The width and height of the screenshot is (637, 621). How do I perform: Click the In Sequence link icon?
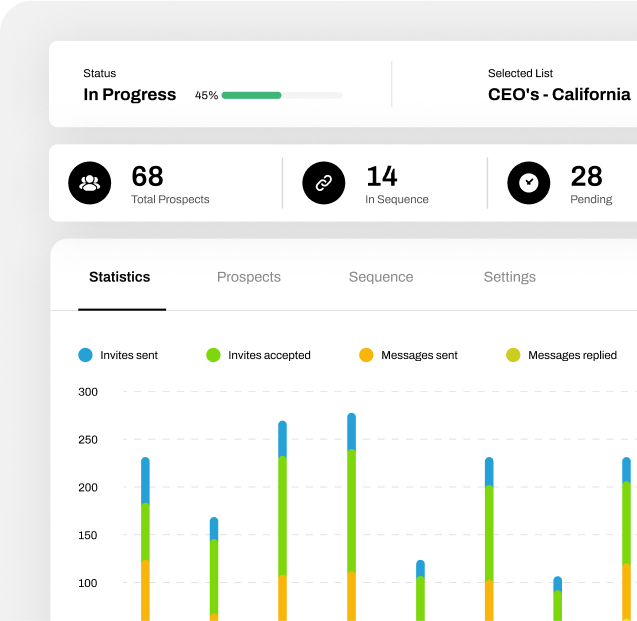[x=324, y=183]
